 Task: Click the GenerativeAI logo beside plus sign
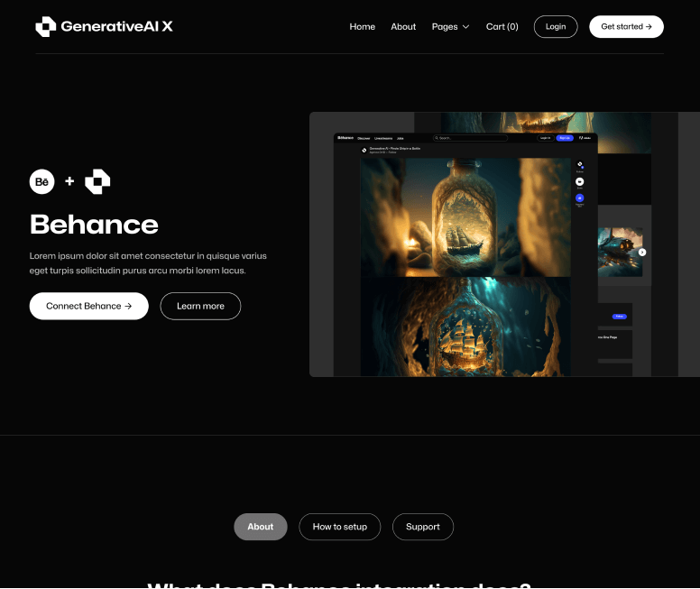(97, 181)
